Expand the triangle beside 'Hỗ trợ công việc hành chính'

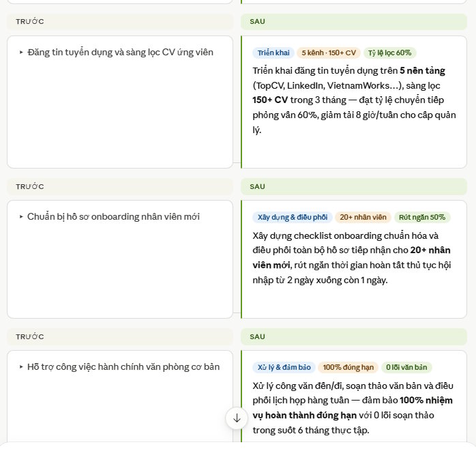pyautogui.click(x=21, y=366)
